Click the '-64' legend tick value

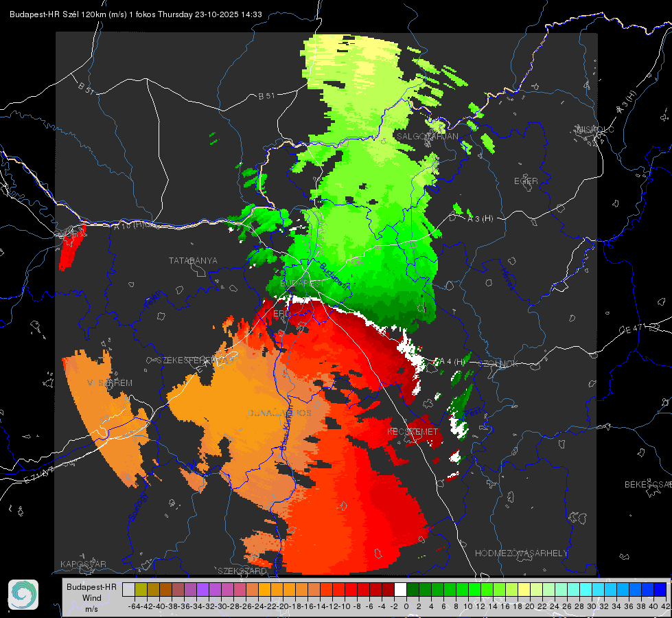click(134, 607)
